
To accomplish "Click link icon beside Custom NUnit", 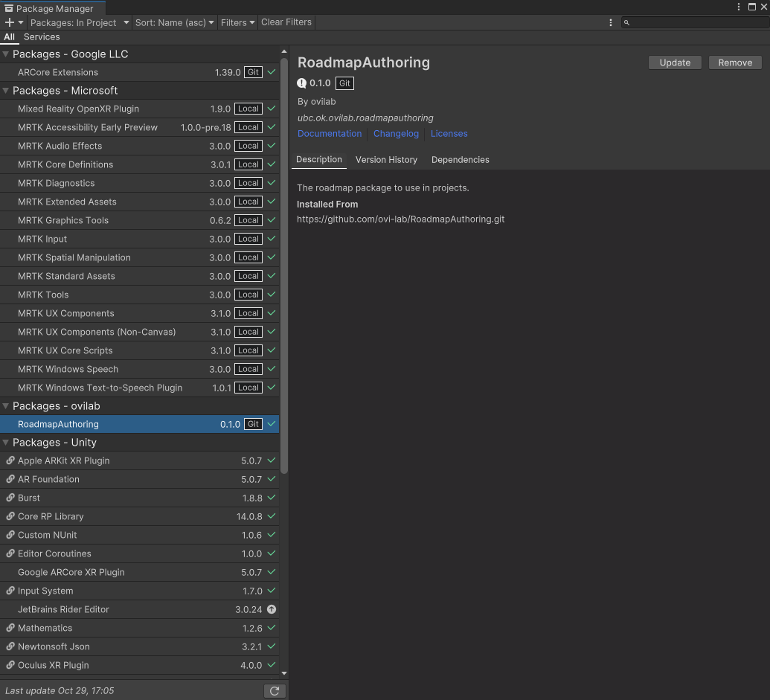I will coord(10,535).
